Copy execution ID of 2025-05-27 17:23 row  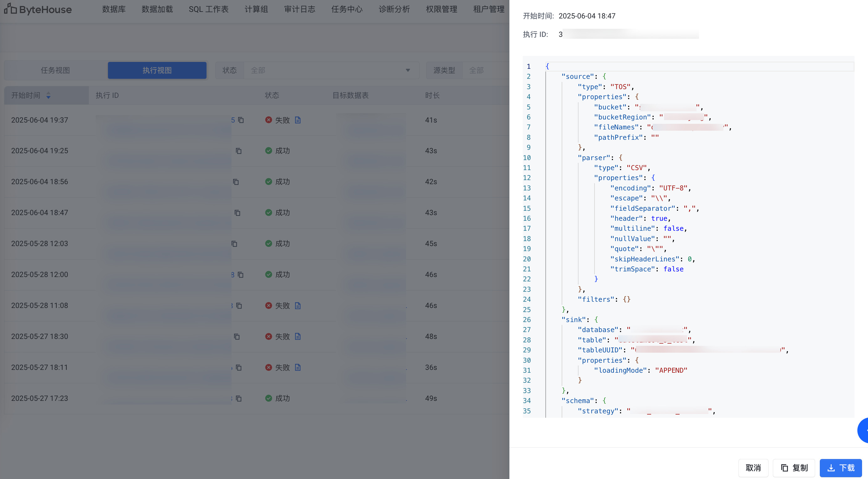238,399
